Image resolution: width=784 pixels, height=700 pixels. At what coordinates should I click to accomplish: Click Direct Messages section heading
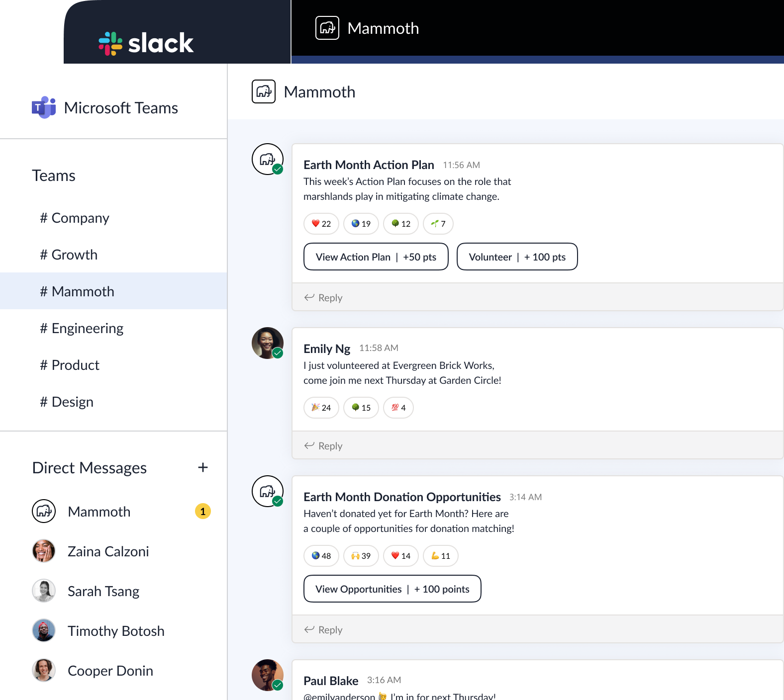pyautogui.click(x=90, y=468)
